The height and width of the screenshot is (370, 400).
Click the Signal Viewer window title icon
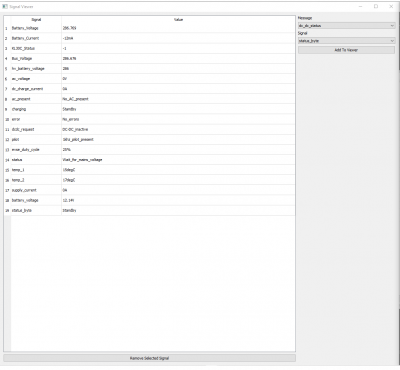[5, 6]
